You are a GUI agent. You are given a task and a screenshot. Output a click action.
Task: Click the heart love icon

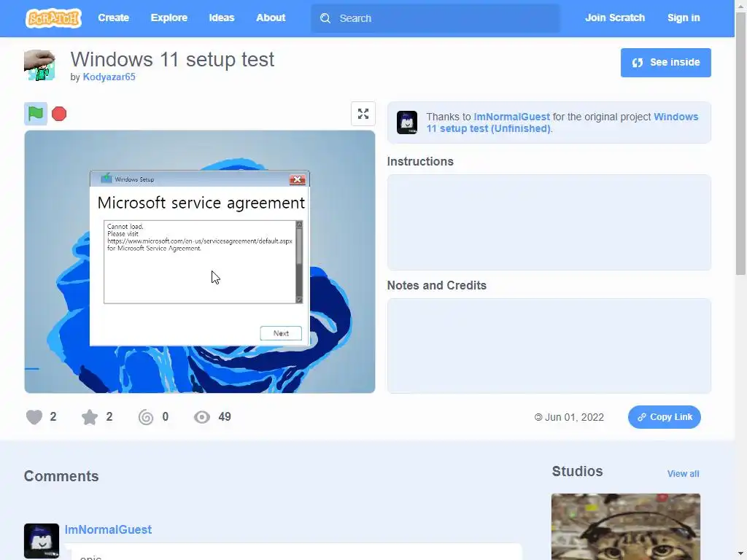click(x=34, y=417)
